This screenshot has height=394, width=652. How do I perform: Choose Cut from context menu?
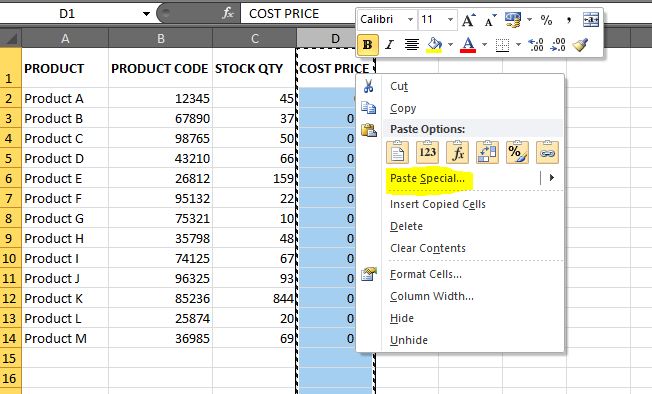coord(460,86)
